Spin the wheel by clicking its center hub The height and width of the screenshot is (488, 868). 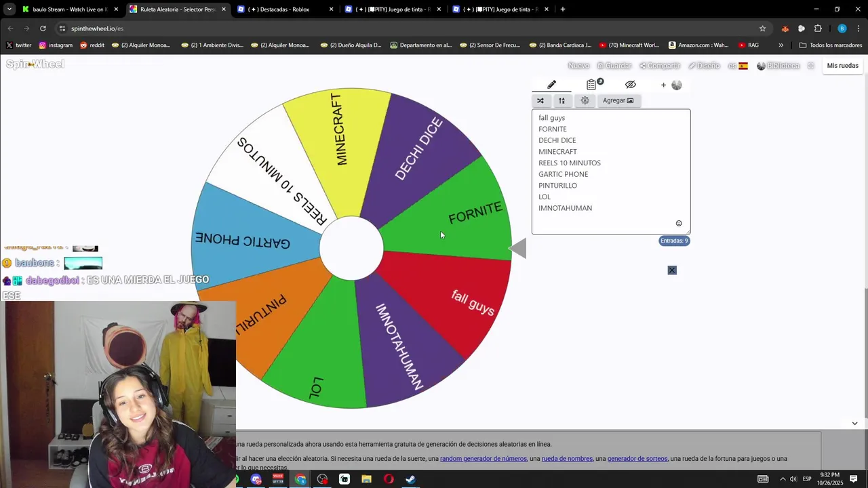tap(351, 248)
